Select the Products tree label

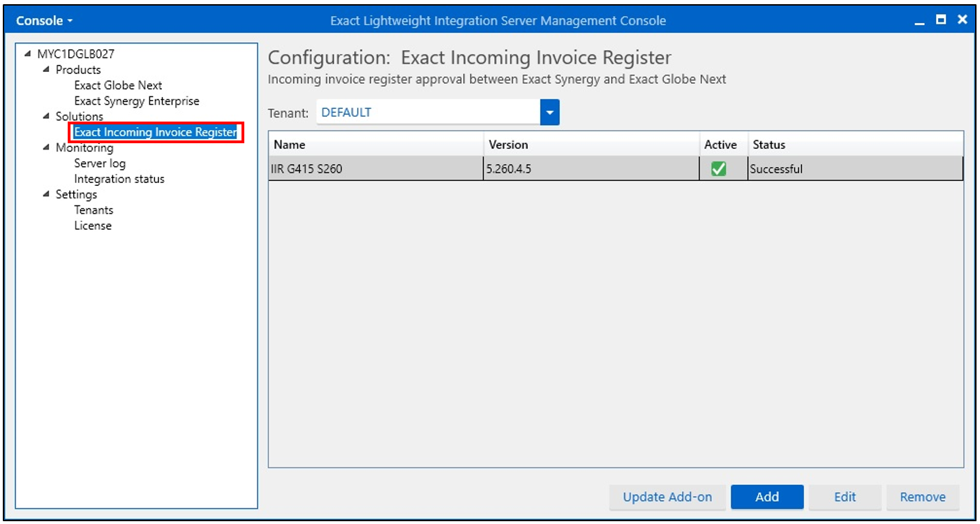coord(78,69)
